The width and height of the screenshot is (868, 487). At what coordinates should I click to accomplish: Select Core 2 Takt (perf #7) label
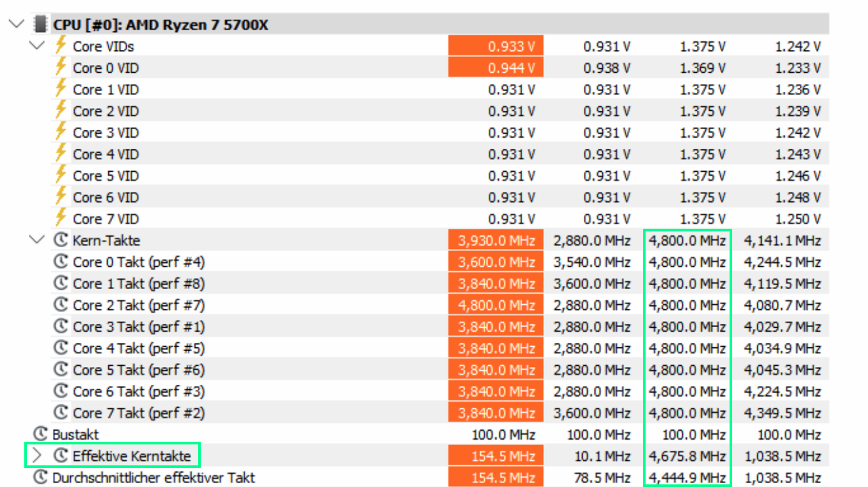[138, 305]
